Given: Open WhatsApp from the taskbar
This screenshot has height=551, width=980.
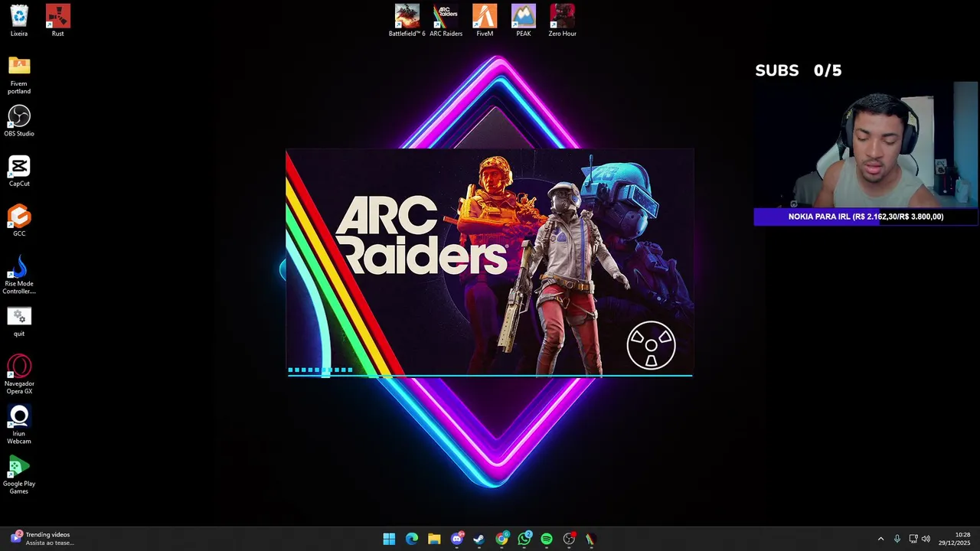Looking at the screenshot, I should point(524,539).
